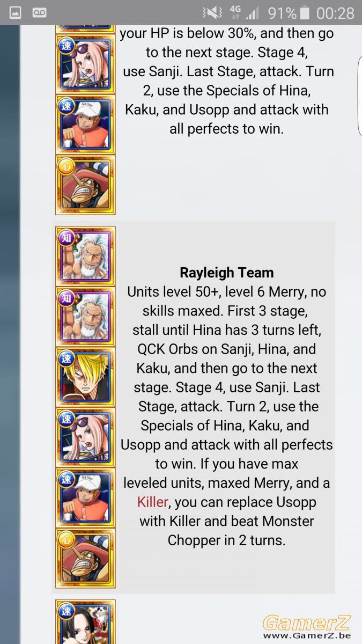Image resolution: width=362 pixels, height=644 pixels.
Task: Tap the GamerZ watermark logo
Action: coord(307,627)
